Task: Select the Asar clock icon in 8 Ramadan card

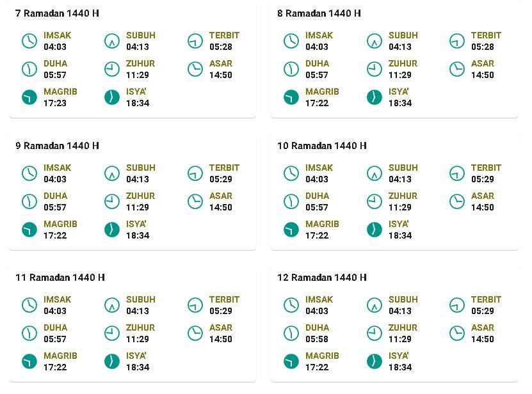Action: tap(457, 69)
